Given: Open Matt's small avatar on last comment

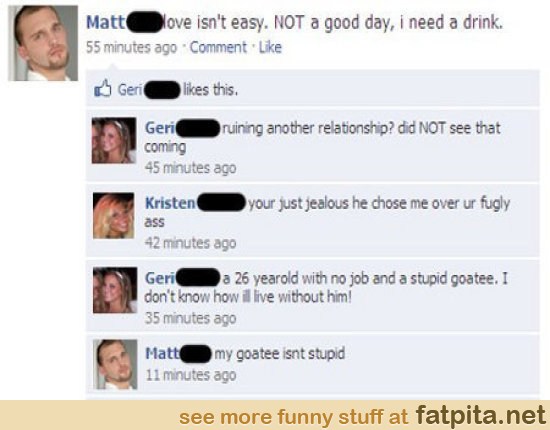Looking at the screenshot, I should [x=115, y=364].
